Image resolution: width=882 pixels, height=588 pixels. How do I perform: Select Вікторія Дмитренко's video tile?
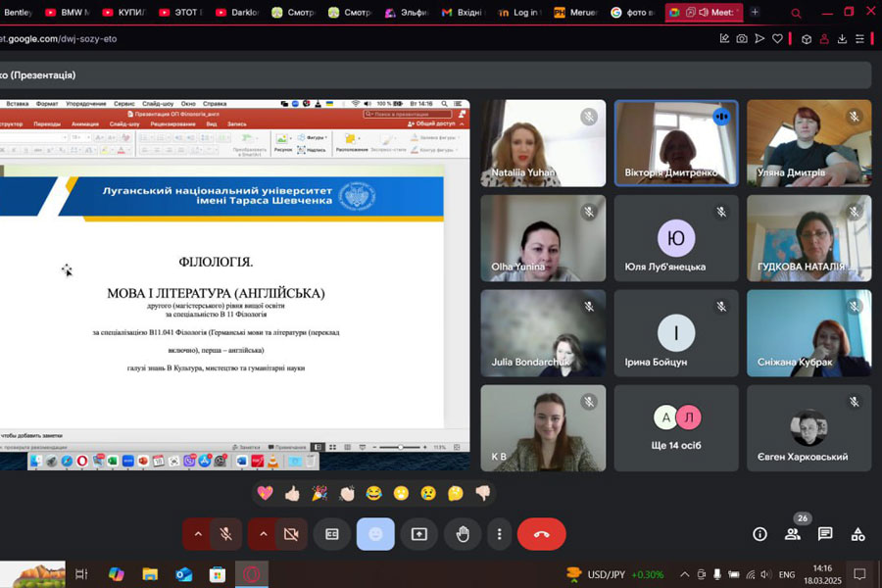coord(676,143)
